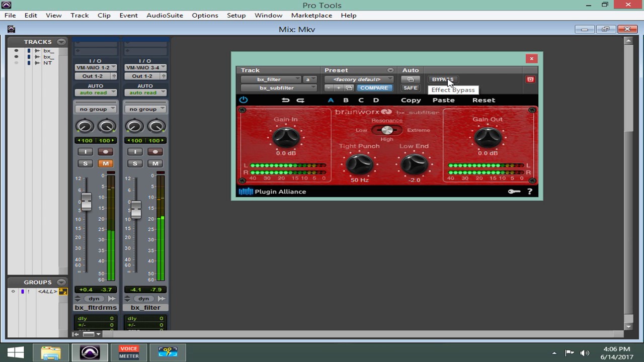Click the output path selector icon on bx_fltrdrms

coord(114,76)
